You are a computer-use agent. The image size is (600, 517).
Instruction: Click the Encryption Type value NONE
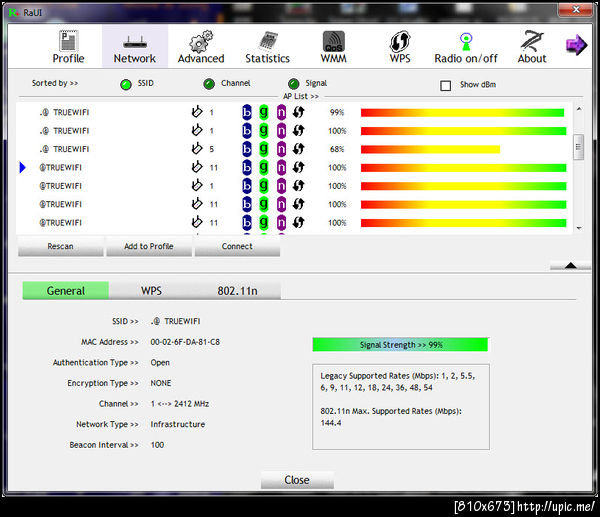161,383
